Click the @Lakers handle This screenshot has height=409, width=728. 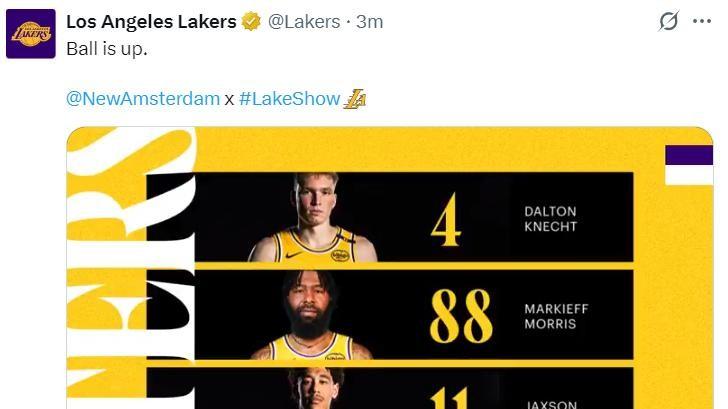click(304, 21)
